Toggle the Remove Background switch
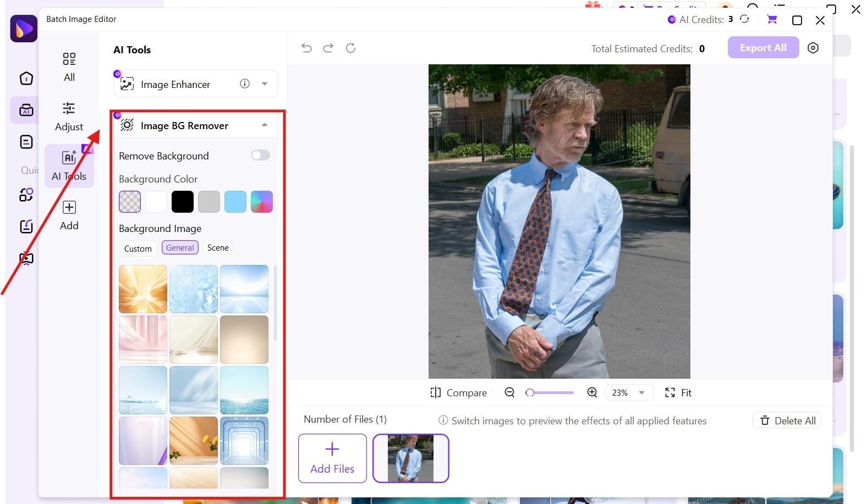Viewport: 867px width, 504px height. click(x=260, y=155)
